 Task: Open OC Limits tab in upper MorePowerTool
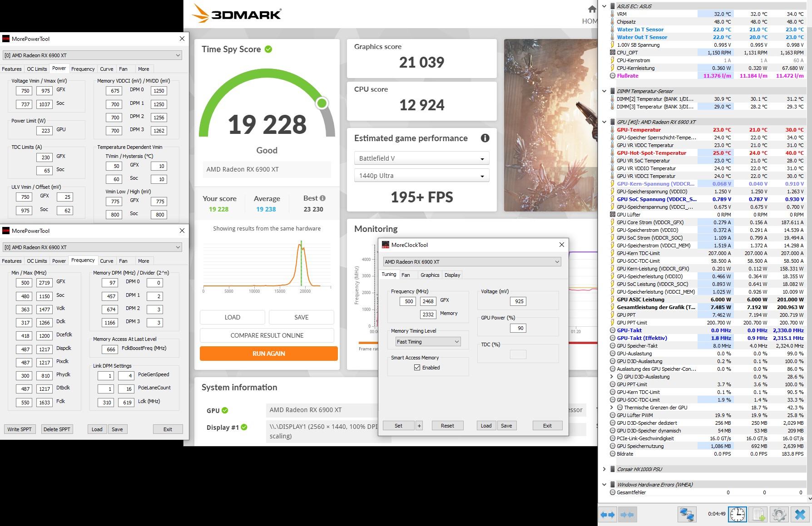point(37,69)
